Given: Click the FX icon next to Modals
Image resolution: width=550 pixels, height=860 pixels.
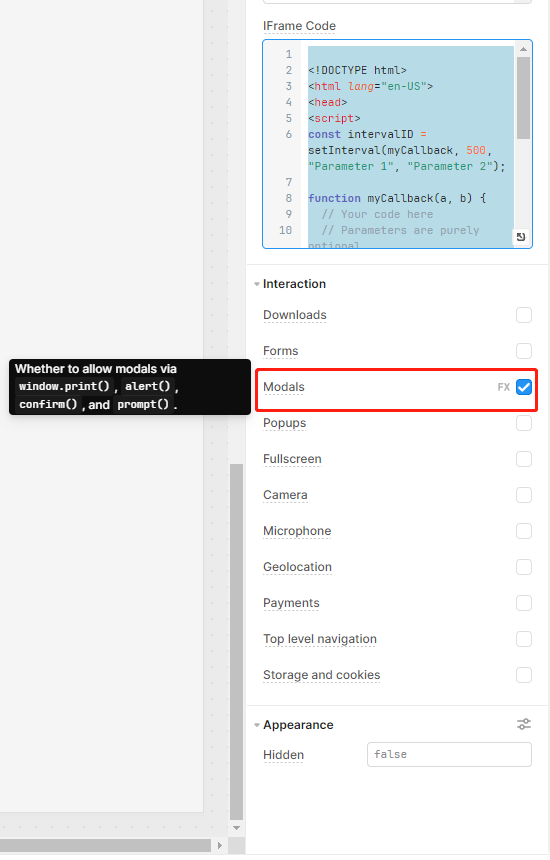Looking at the screenshot, I should point(503,387).
